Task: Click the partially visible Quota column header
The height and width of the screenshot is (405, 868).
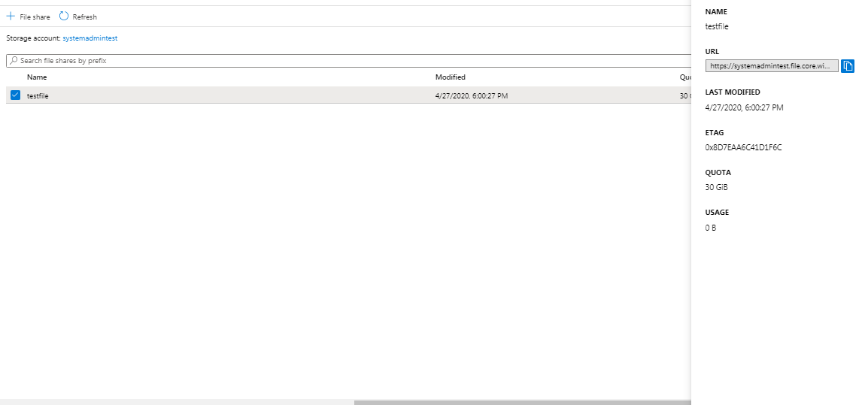Action: [x=684, y=77]
